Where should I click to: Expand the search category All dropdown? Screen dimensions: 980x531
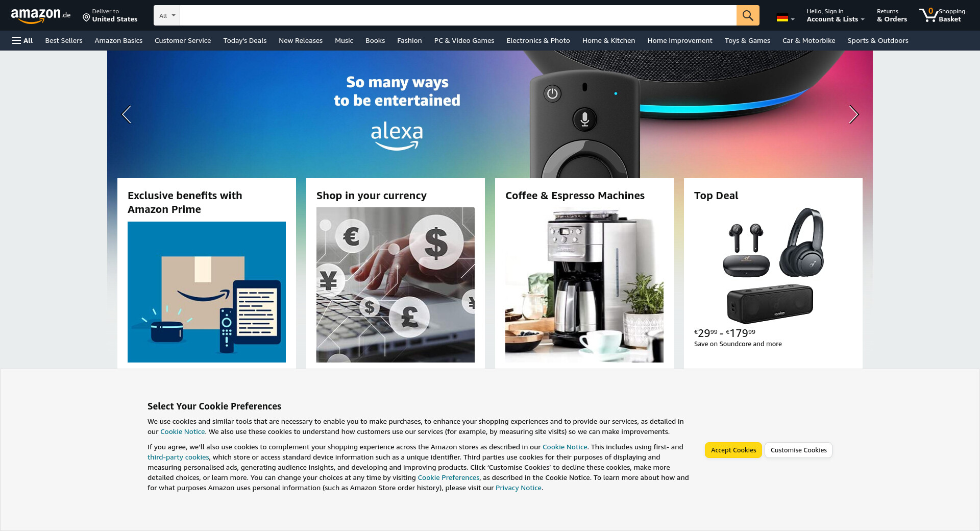167,15
